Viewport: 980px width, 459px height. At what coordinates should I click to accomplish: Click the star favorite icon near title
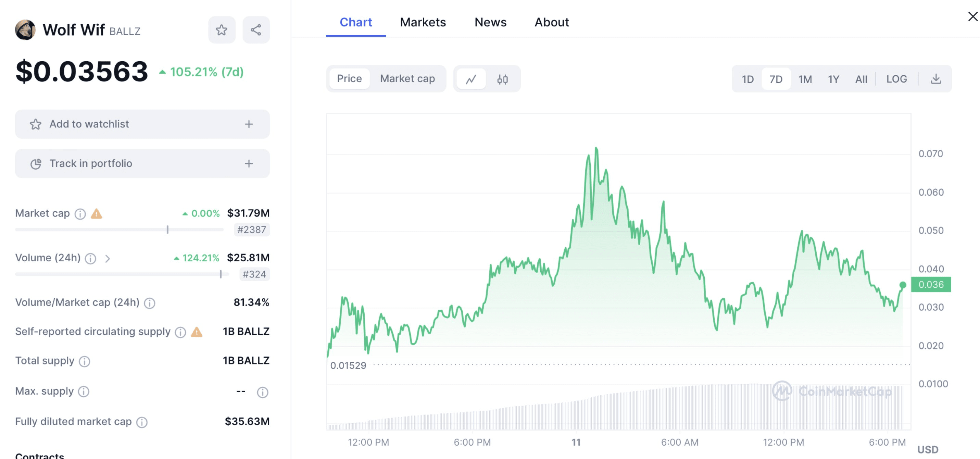pyautogui.click(x=222, y=30)
